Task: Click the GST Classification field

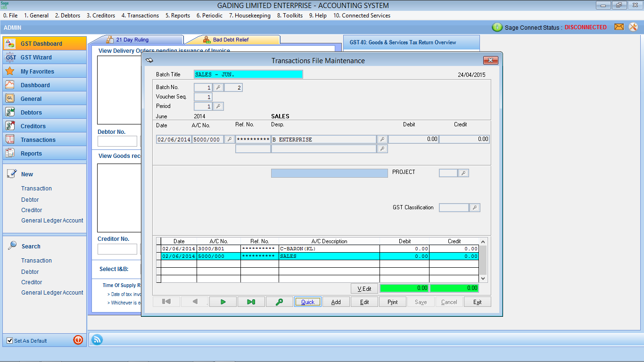Action: pyautogui.click(x=454, y=207)
